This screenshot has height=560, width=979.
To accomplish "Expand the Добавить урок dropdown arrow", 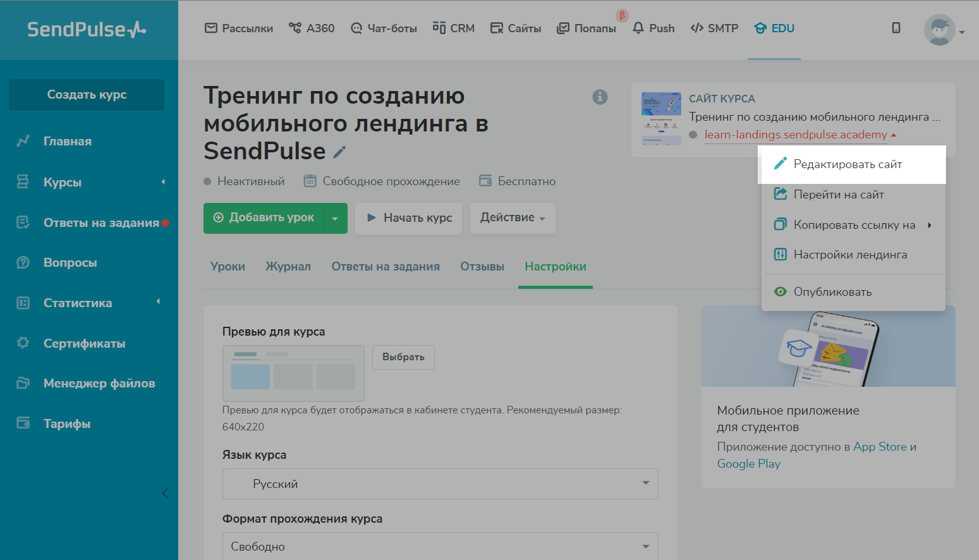I will tap(335, 219).
